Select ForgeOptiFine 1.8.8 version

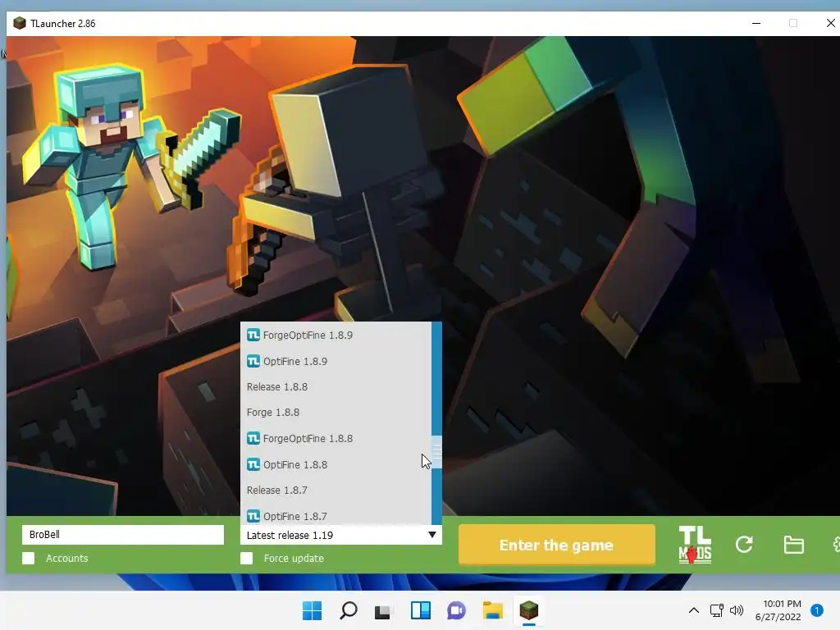(336, 438)
